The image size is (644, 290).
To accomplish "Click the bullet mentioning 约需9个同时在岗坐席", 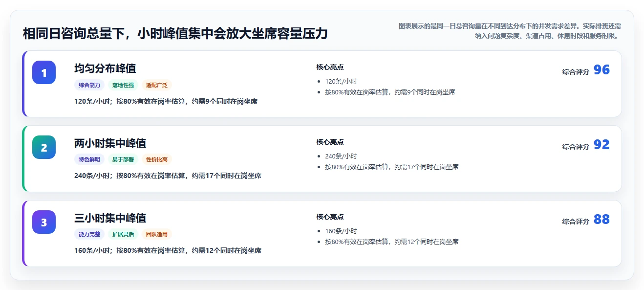I will 390,92.
